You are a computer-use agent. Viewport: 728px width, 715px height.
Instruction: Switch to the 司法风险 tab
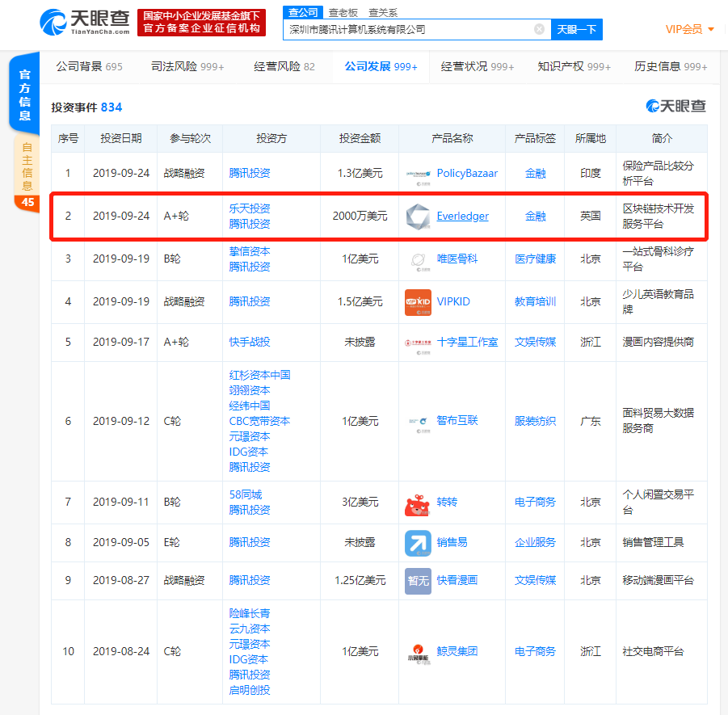click(x=187, y=66)
